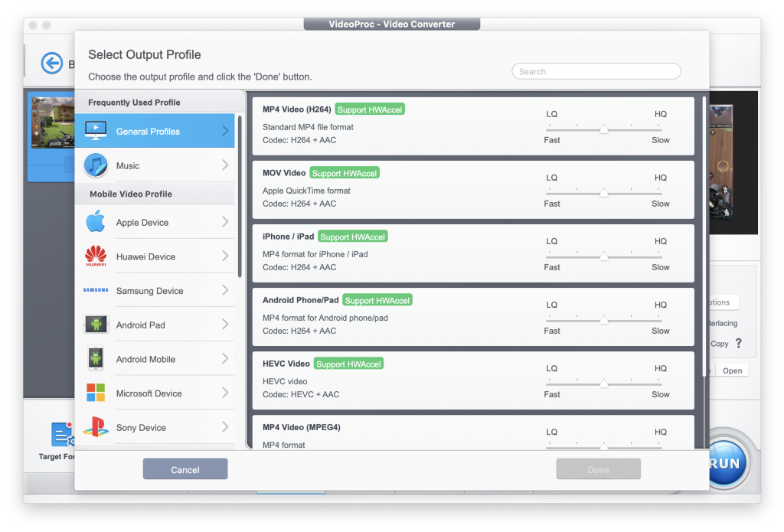
Task: Expand Samsung Device chevron
Action: point(225,290)
